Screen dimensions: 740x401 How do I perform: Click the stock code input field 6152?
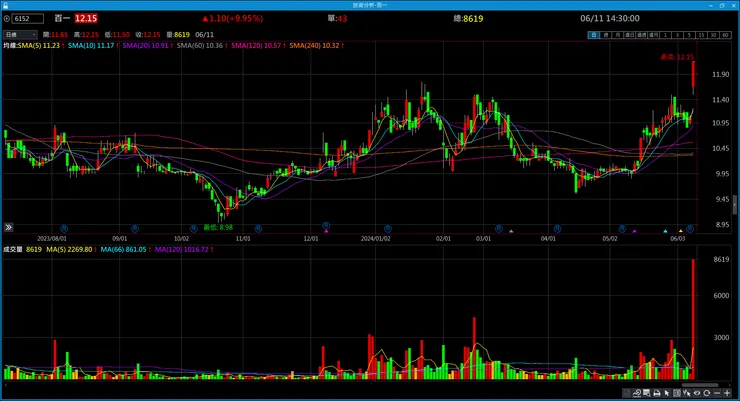28,18
